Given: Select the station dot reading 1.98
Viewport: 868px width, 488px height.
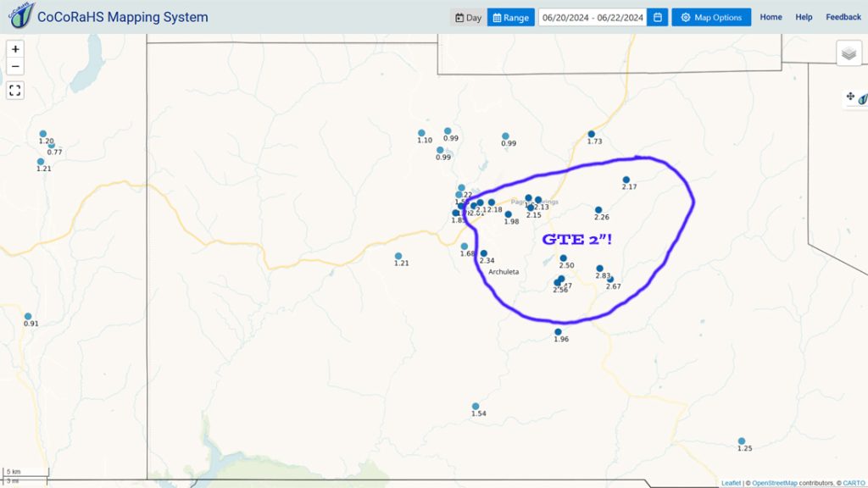Looking at the screenshot, I should (x=509, y=214).
